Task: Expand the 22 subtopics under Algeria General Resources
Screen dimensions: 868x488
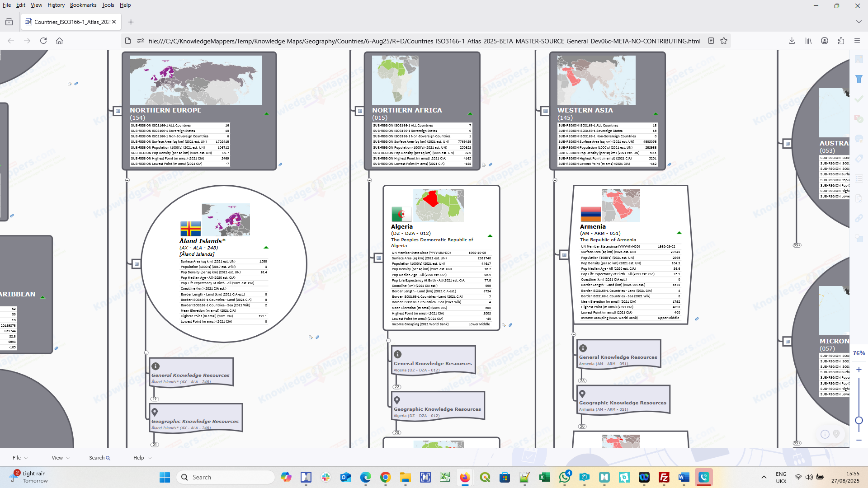Action: (397, 387)
